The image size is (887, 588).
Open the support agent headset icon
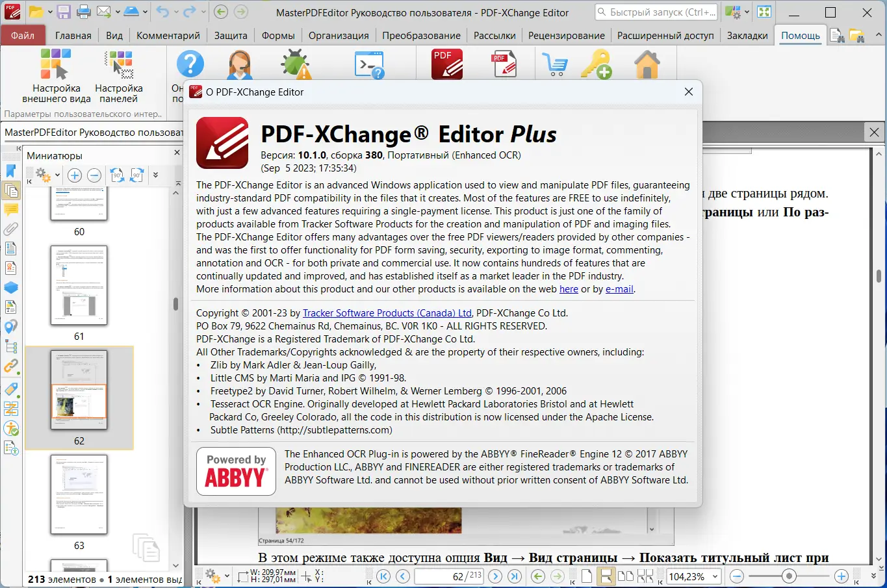click(x=240, y=64)
